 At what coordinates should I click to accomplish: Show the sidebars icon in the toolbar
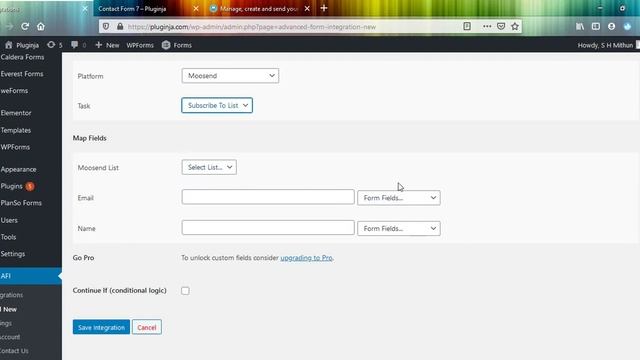[596, 27]
